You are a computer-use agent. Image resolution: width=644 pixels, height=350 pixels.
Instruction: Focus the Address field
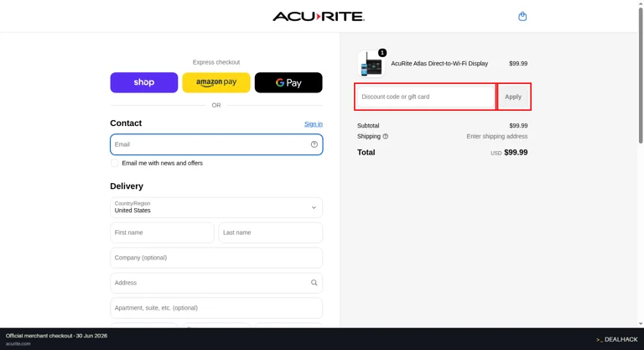[216, 283]
